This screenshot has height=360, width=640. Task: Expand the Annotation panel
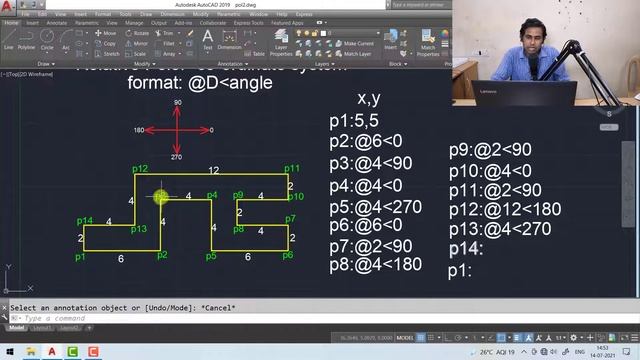(x=233, y=64)
